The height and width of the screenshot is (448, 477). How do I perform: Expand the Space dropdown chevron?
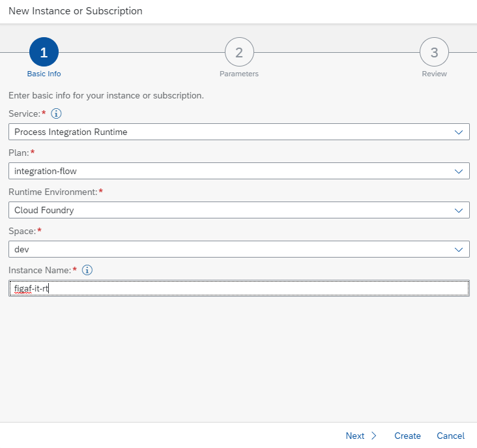tap(459, 249)
